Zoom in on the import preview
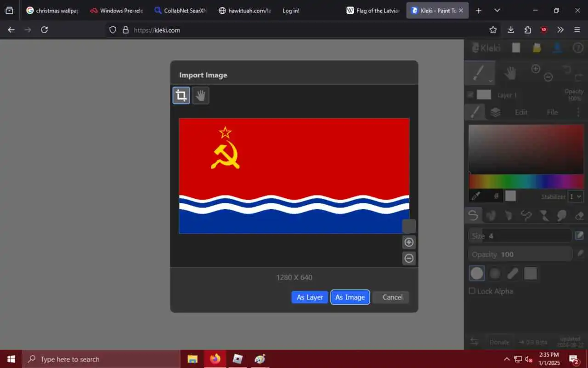 tap(409, 242)
